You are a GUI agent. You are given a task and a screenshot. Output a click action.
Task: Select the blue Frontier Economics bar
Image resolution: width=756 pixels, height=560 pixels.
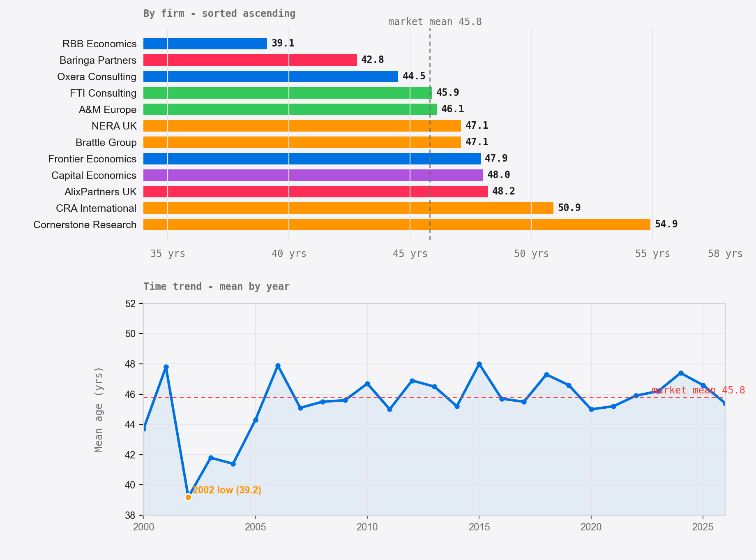pyautogui.click(x=312, y=159)
